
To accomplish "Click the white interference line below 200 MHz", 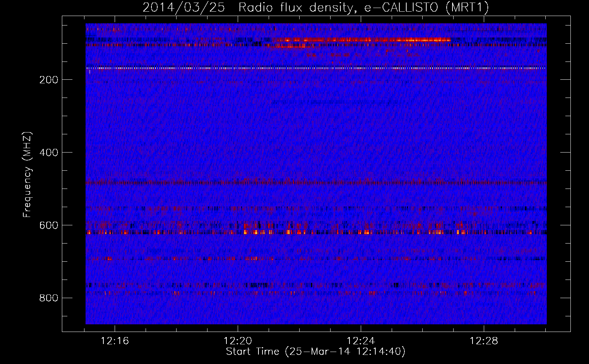I will (316, 68).
